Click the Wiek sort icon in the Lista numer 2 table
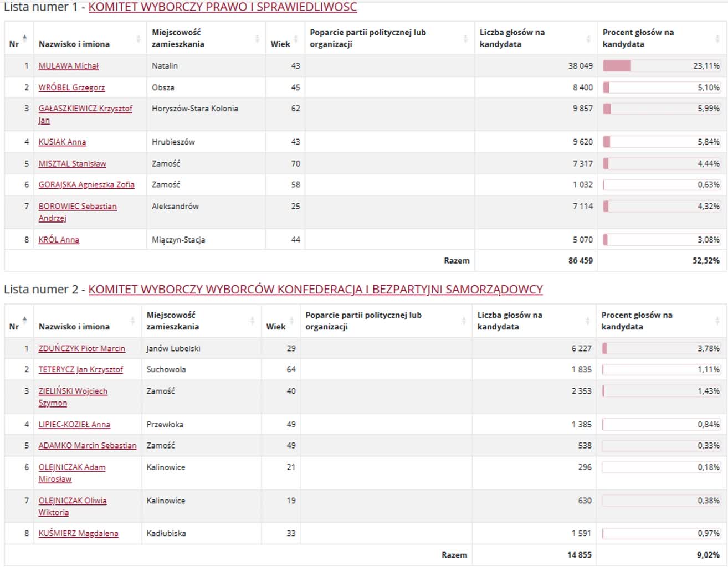The height and width of the screenshot is (567, 728). coord(291,321)
